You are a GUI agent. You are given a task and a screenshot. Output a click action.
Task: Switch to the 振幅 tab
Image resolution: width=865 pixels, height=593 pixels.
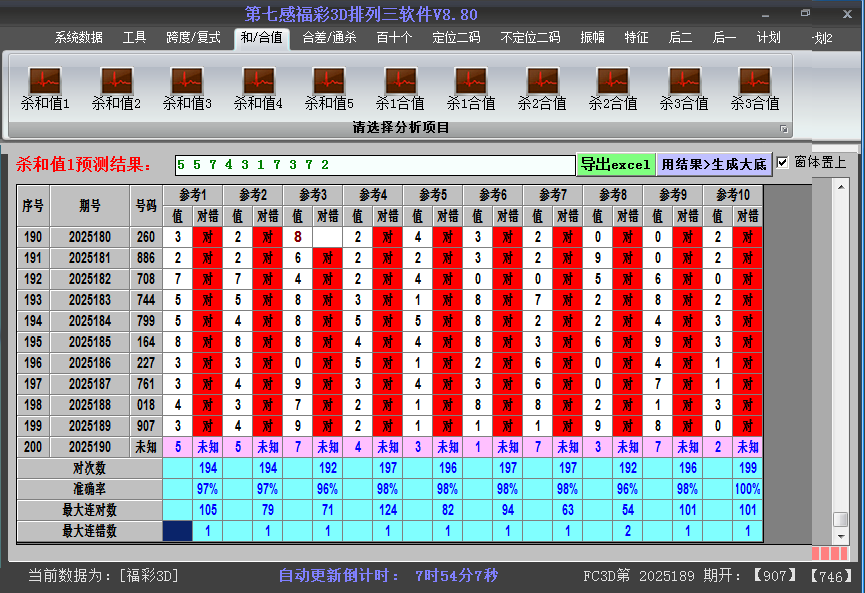point(592,38)
